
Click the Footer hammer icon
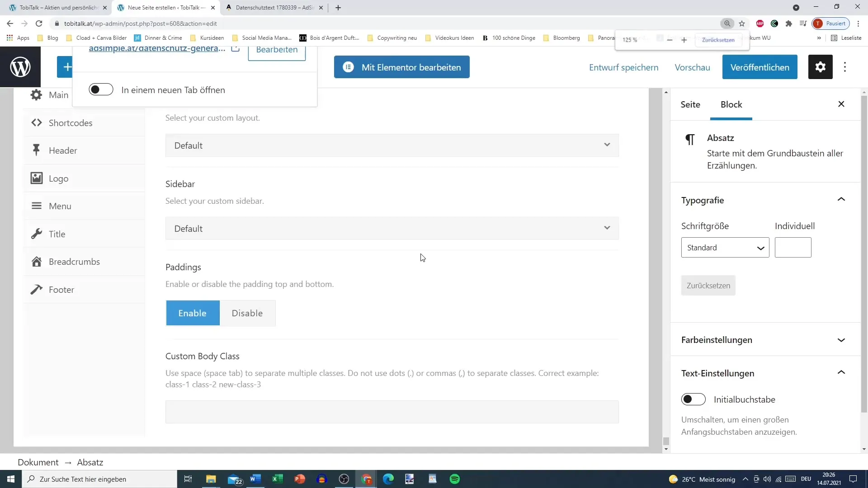(x=37, y=289)
